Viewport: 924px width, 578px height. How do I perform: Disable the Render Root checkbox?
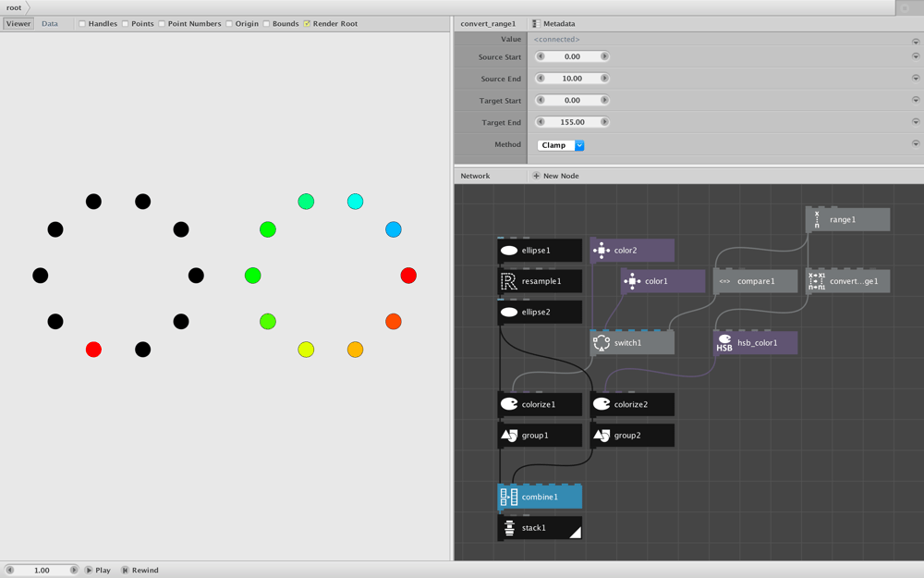(307, 24)
